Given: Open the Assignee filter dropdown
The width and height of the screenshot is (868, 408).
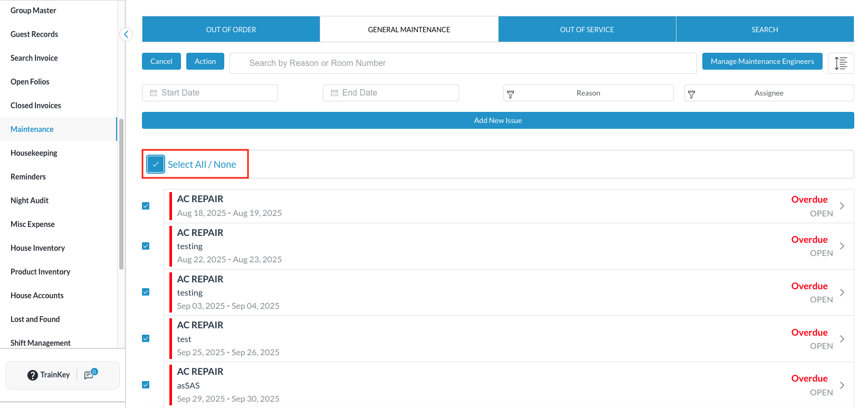Looking at the screenshot, I should pyautogui.click(x=769, y=93).
